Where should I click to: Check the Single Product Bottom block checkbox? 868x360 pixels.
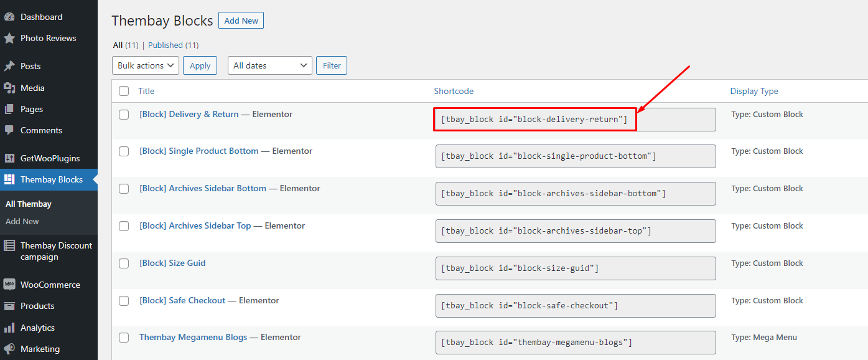coord(124,151)
